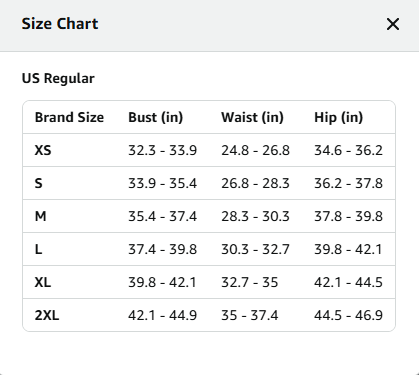Screen dimensions: 419x375
Task: Select the L size row label
Action: point(38,249)
